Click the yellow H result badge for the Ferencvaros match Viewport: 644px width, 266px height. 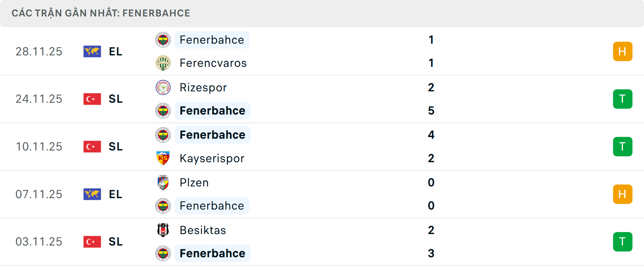tap(623, 51)
